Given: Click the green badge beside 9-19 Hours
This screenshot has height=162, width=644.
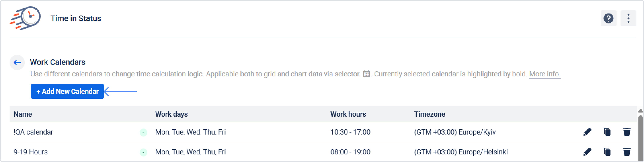Looking at the screenshot, I should 143,152.
